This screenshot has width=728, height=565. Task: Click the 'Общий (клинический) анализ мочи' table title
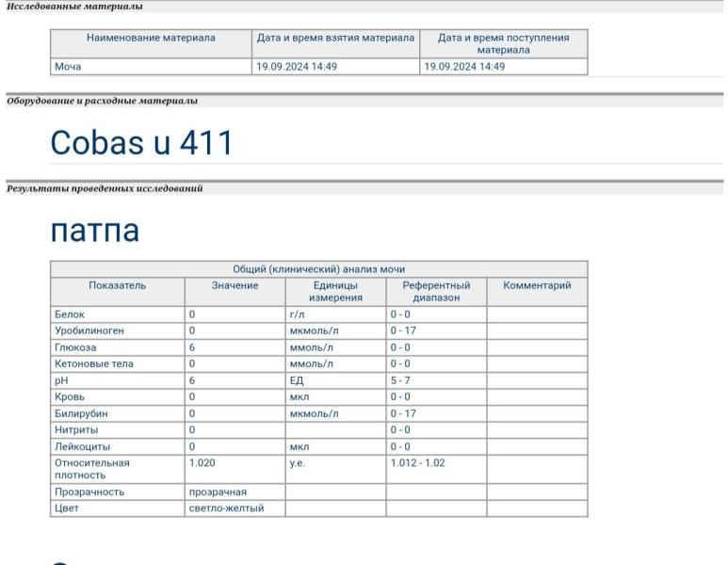pos(318,269)
